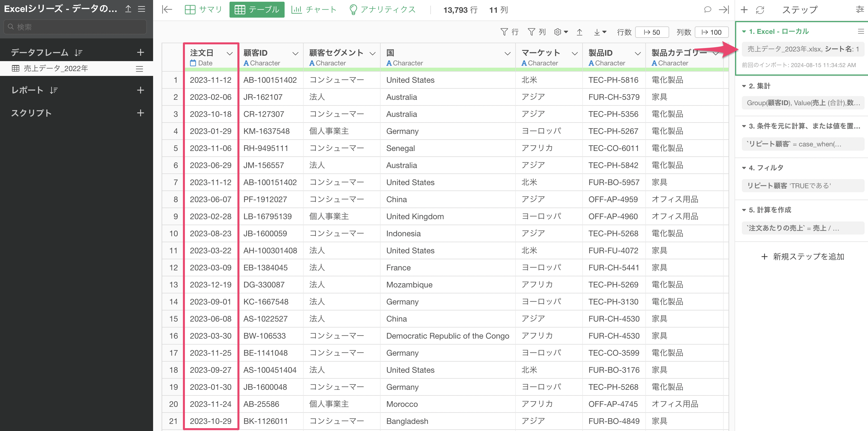Image resolution: width=868 pixels, height=431 pixels.
Task: Switch to the チャート tab
Action: 314,9
